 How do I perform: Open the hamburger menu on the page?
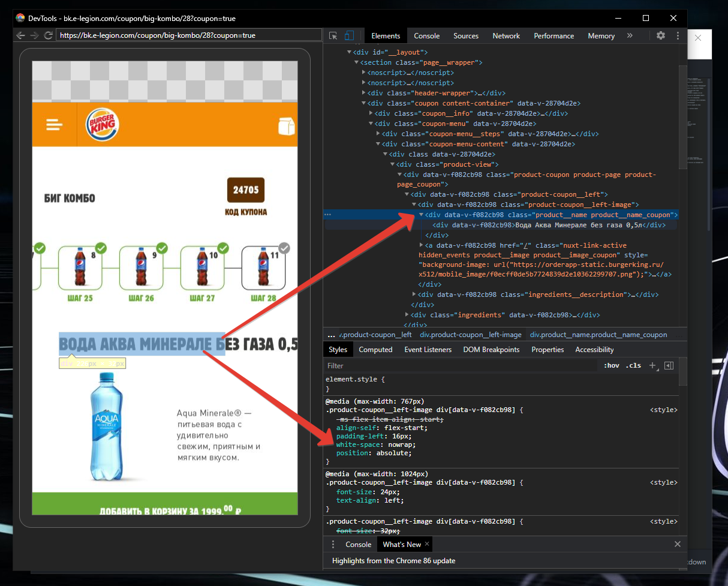pyautogui.click(x=55, y=125)
